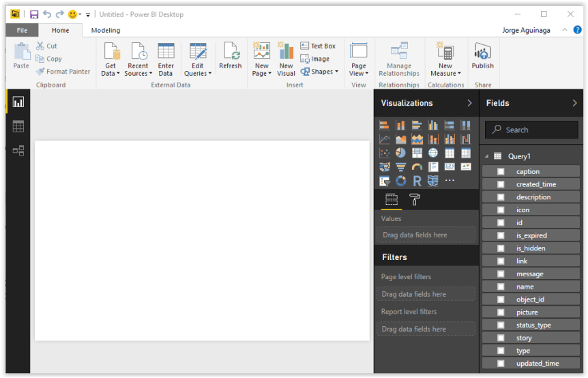This screenshot has height=378, width=588.
Task: Collapse the Query1 table tree
Action: coord(487,156)
